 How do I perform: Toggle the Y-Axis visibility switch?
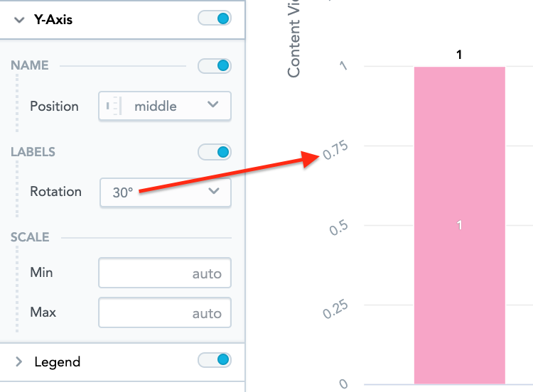214,19
